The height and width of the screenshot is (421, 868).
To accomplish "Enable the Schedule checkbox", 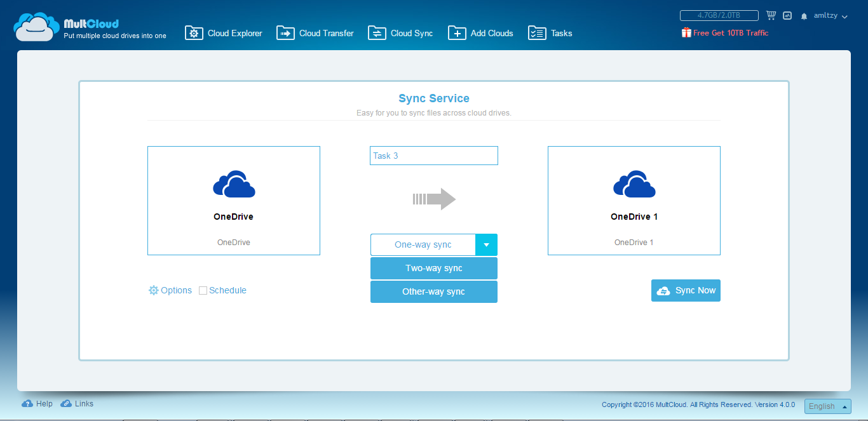I will tap(203, 290).
